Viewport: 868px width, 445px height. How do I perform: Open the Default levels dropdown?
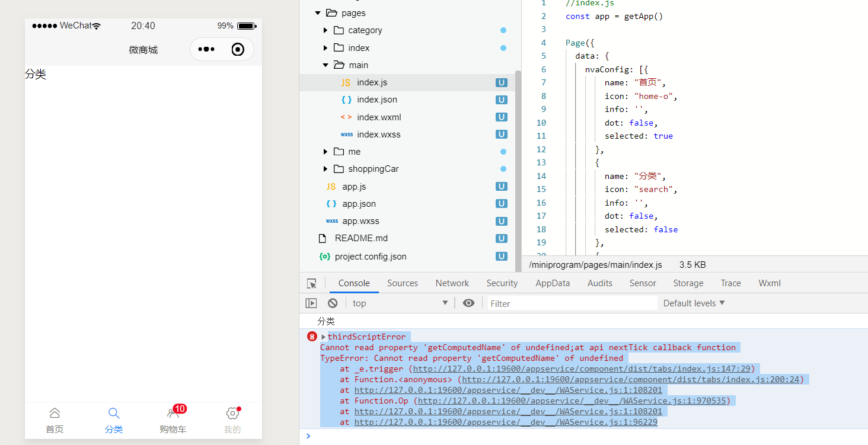(694, 303)
